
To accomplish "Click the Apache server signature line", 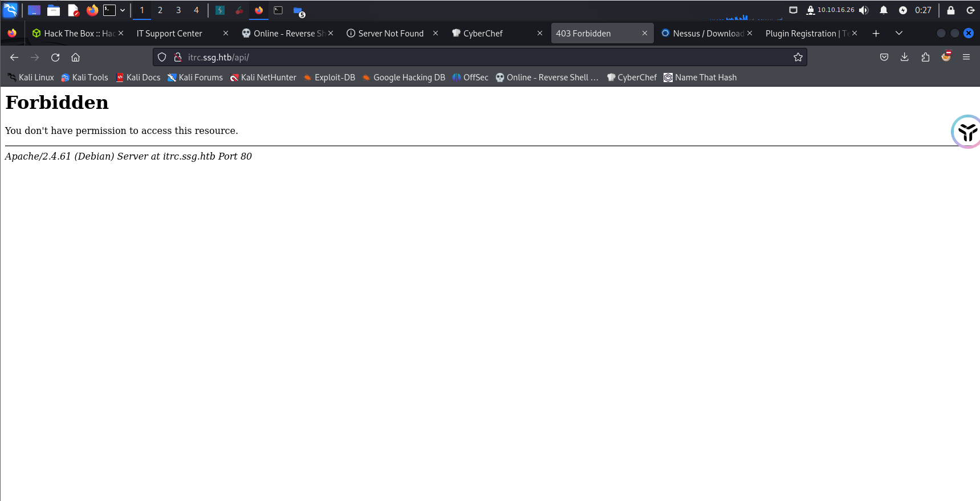I will pos(128,156).
